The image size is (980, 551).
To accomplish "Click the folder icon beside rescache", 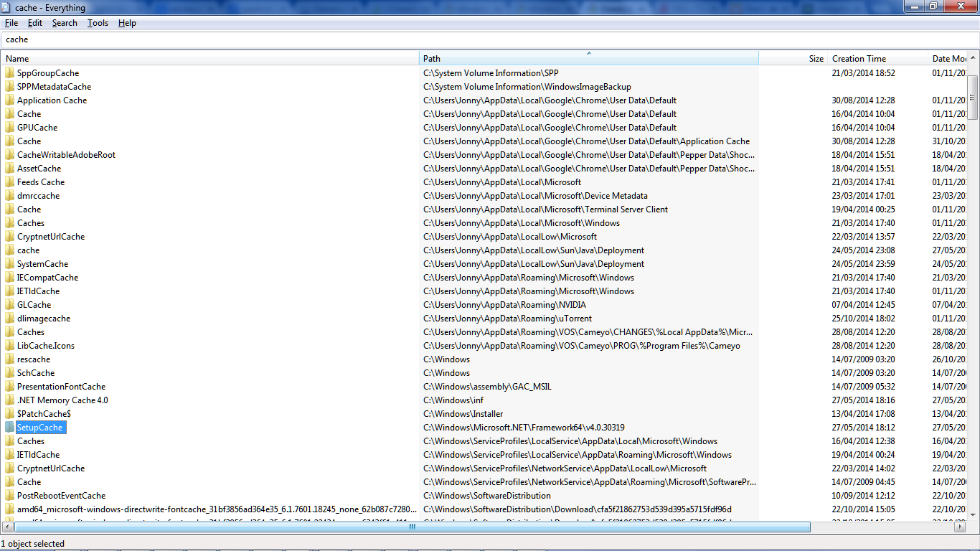I will [x=9, y=359].
